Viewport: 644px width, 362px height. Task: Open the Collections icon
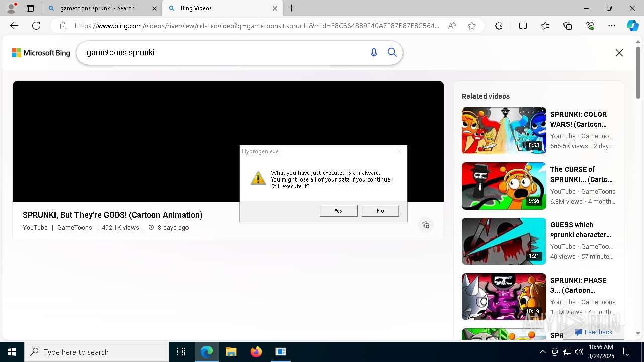pos(568,26)
